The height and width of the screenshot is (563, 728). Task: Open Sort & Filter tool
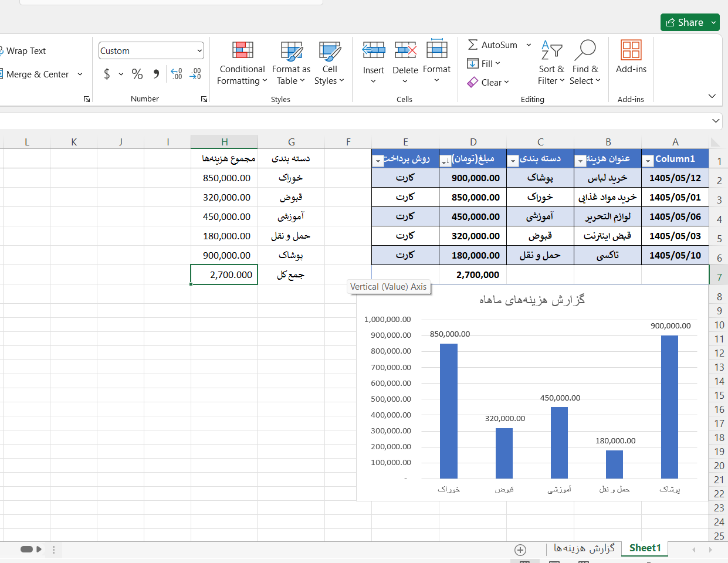pyautogui.click(x=551, y=63)
